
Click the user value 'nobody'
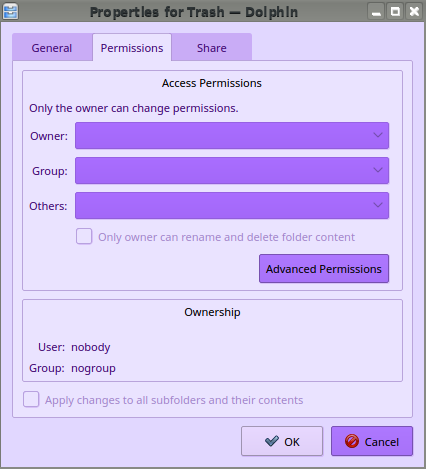click(91, 347)
